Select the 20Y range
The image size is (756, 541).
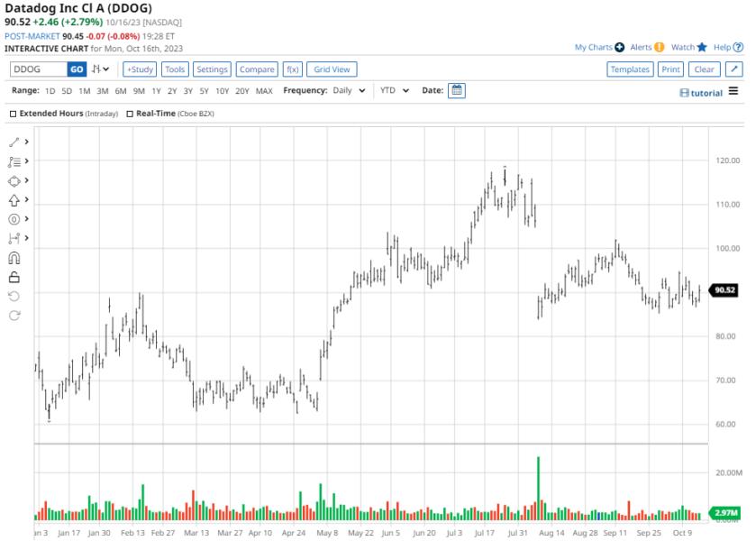pyautogui.click(x=242, y=91)
